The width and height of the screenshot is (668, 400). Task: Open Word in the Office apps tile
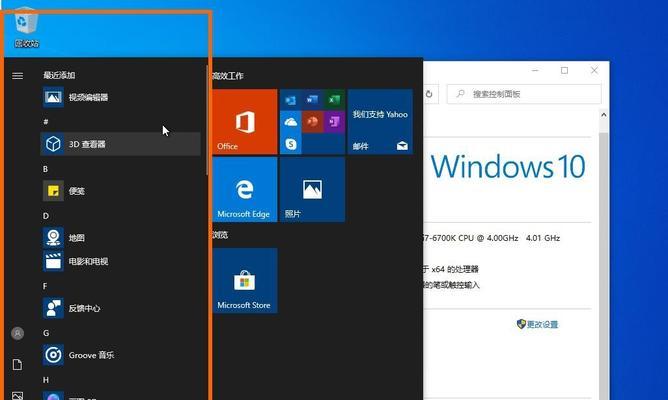312,100
